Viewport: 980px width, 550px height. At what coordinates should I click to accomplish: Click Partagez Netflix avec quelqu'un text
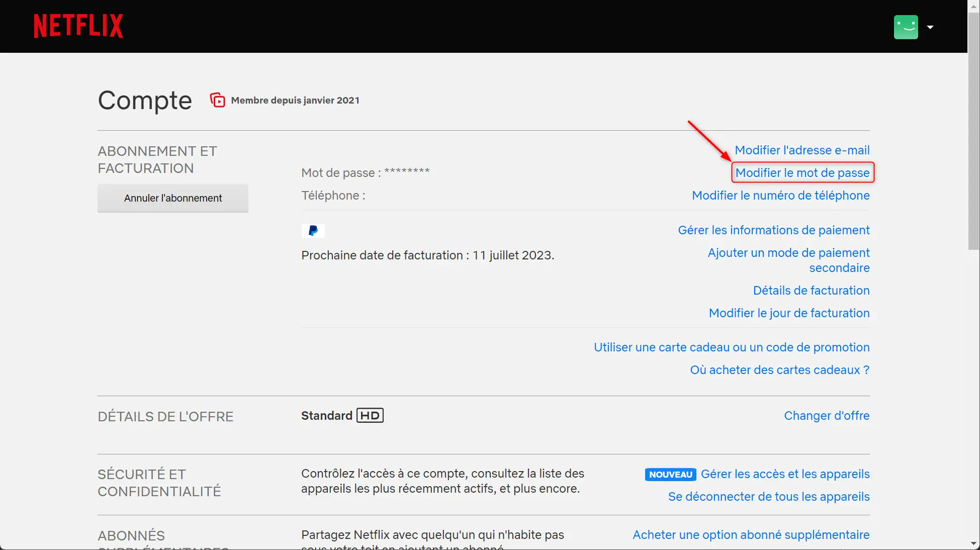point(432,539)
